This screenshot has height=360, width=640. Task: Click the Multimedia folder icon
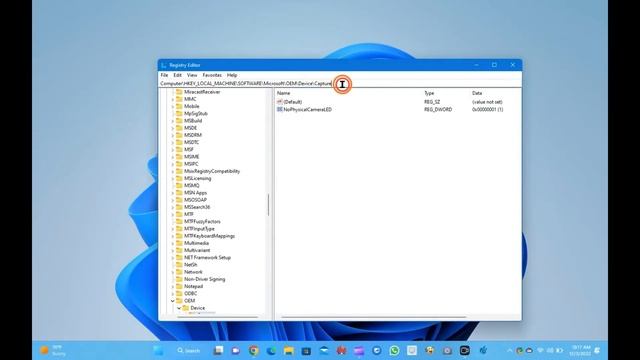tap(179, 243)
